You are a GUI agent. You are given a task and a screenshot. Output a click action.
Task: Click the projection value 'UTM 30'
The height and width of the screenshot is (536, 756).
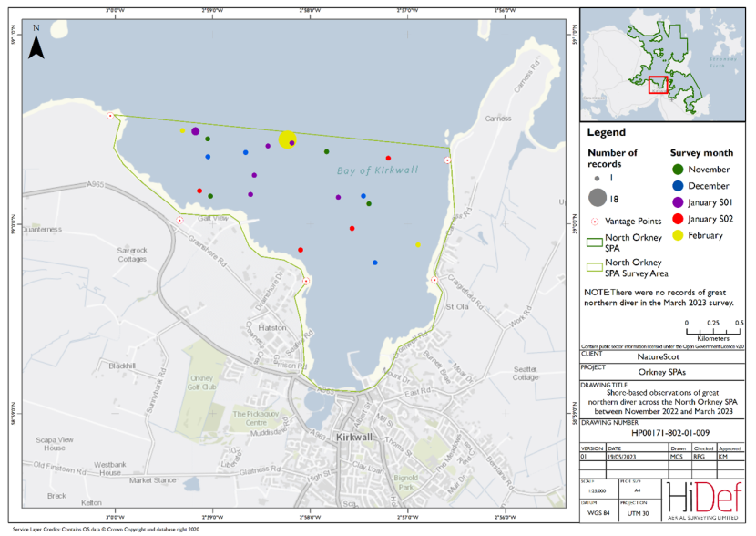pos(638,513)
